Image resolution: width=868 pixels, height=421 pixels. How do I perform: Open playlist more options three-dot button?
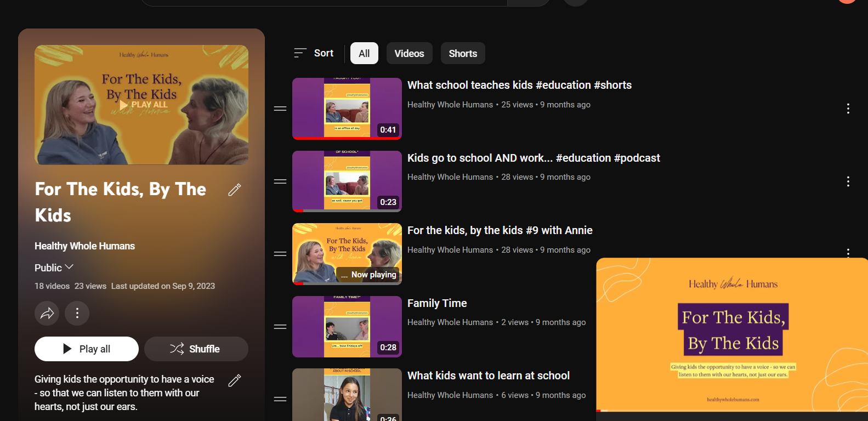tap(77, 313)
